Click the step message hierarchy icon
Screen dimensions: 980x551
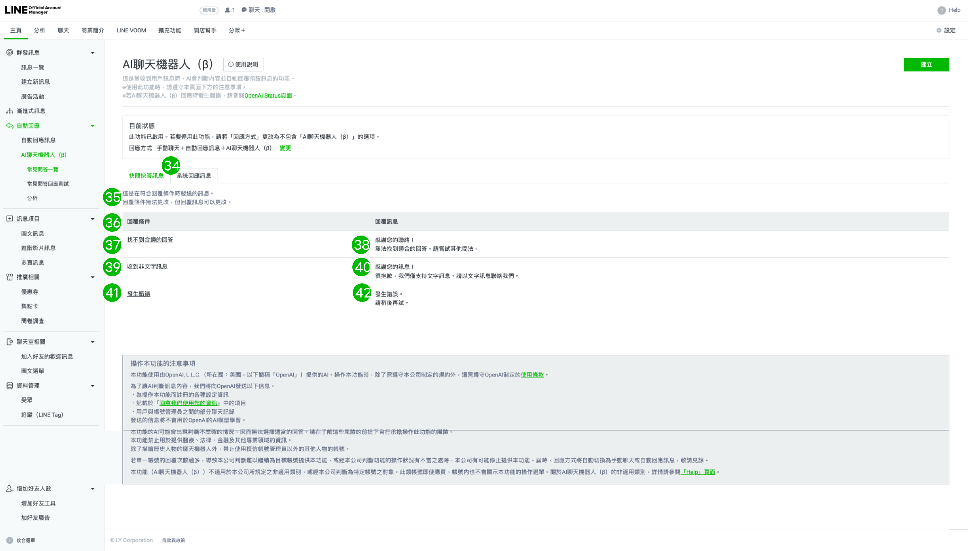click(10, 111)
